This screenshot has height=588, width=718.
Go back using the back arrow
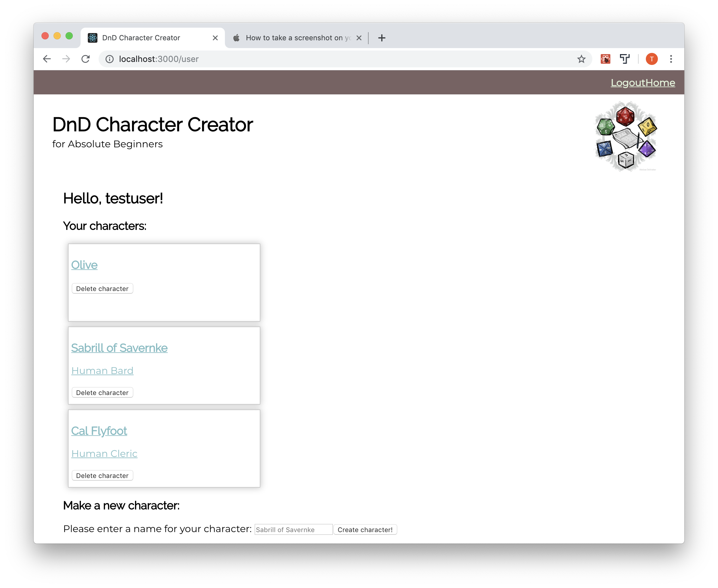point(47,59)
